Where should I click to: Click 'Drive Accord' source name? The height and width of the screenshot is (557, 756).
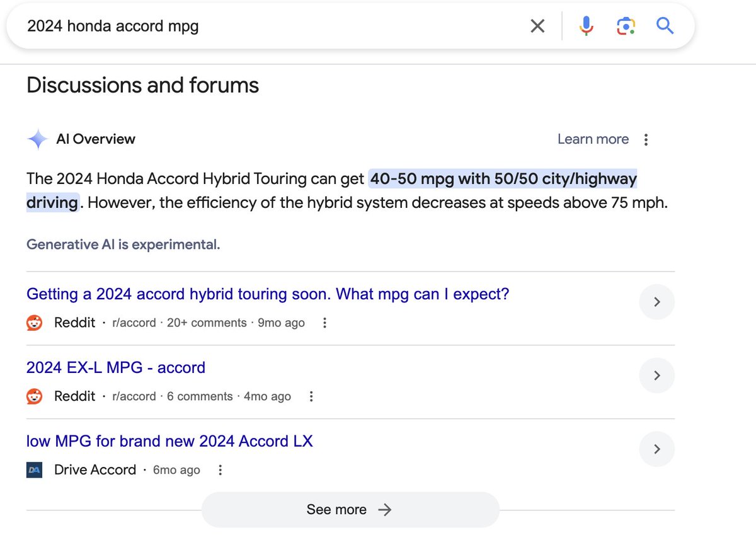95,470
